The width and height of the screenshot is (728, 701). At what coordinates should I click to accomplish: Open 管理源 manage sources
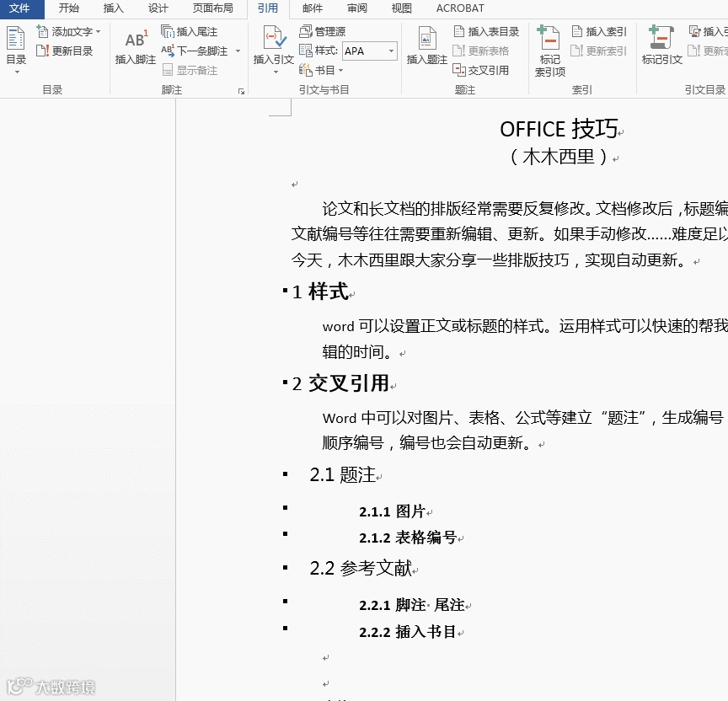point(322,31)
